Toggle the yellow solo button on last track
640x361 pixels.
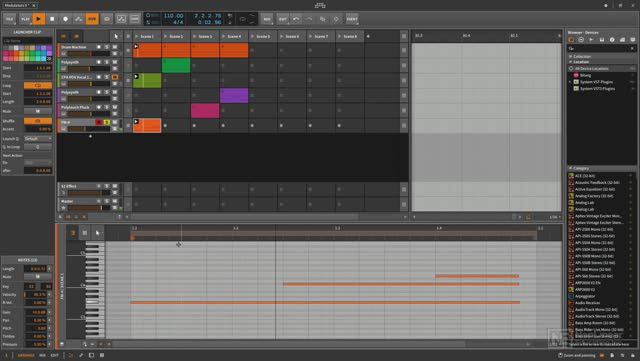[107, 122]
